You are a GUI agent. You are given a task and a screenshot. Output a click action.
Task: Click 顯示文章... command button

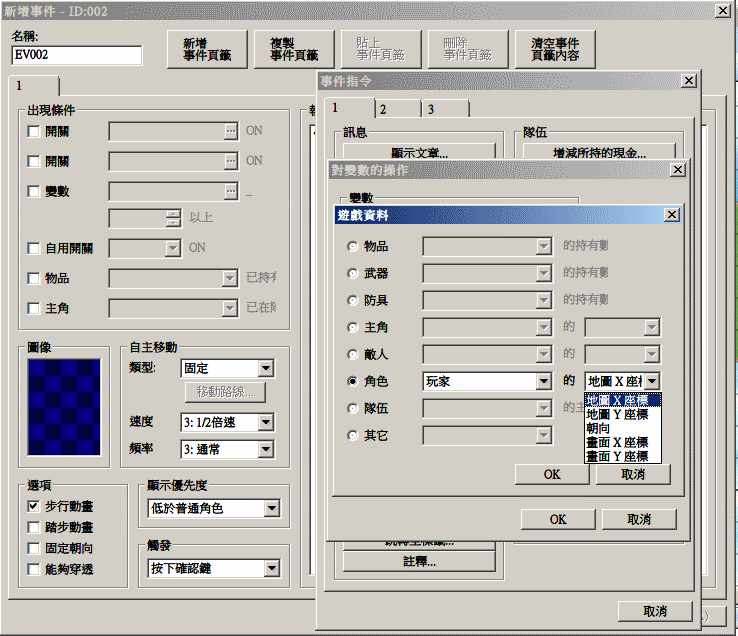pyautogui.click(x=419, y=152)
